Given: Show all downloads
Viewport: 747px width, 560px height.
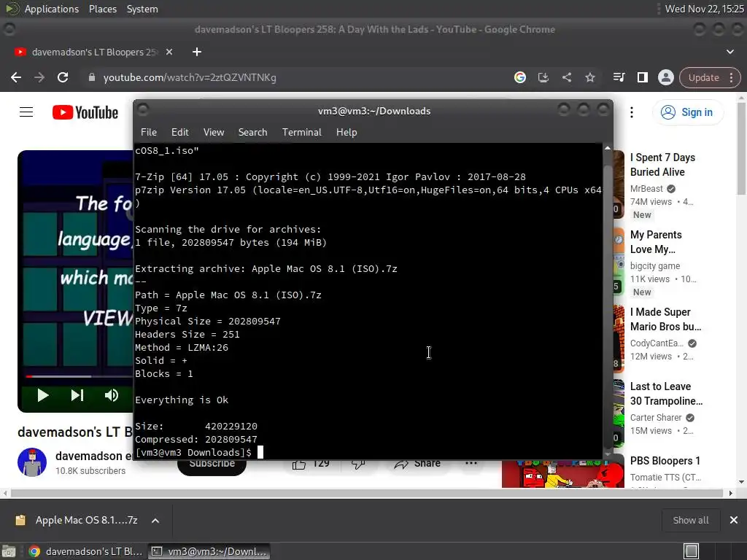Looking at the screenshot, I should pos(690,521).
